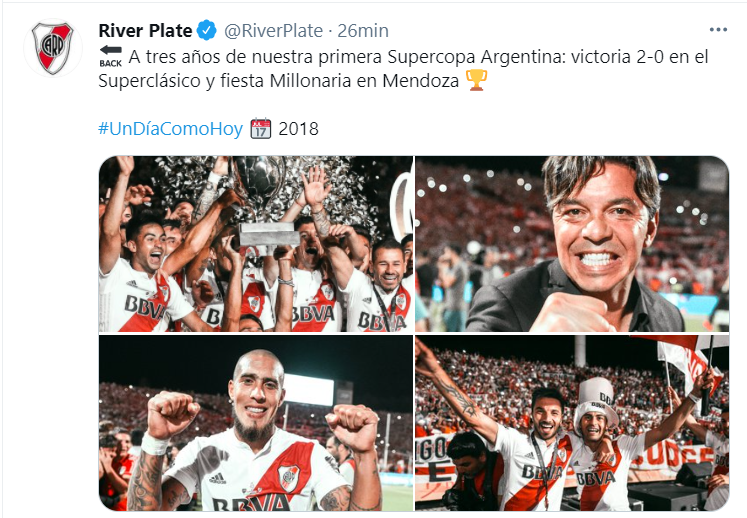Click the calendar emoji before 2018
This screenshot has width=747, height=518.
click(x=261, y=128)
